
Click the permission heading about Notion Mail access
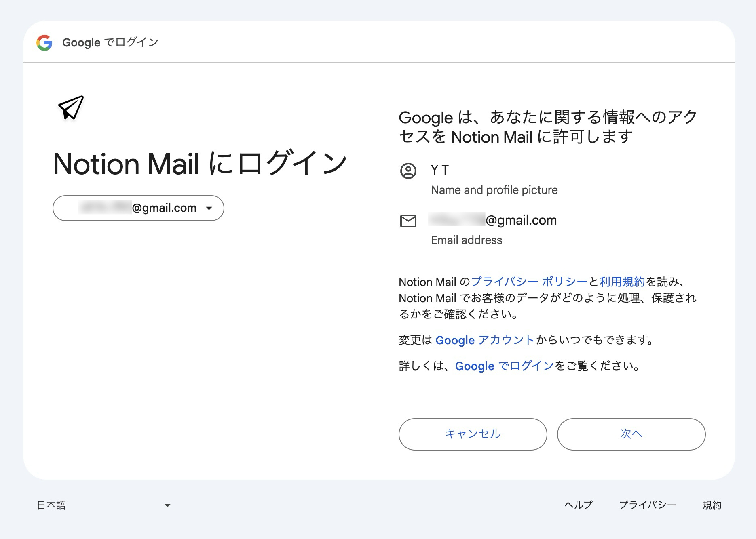[x=548, y=127]
